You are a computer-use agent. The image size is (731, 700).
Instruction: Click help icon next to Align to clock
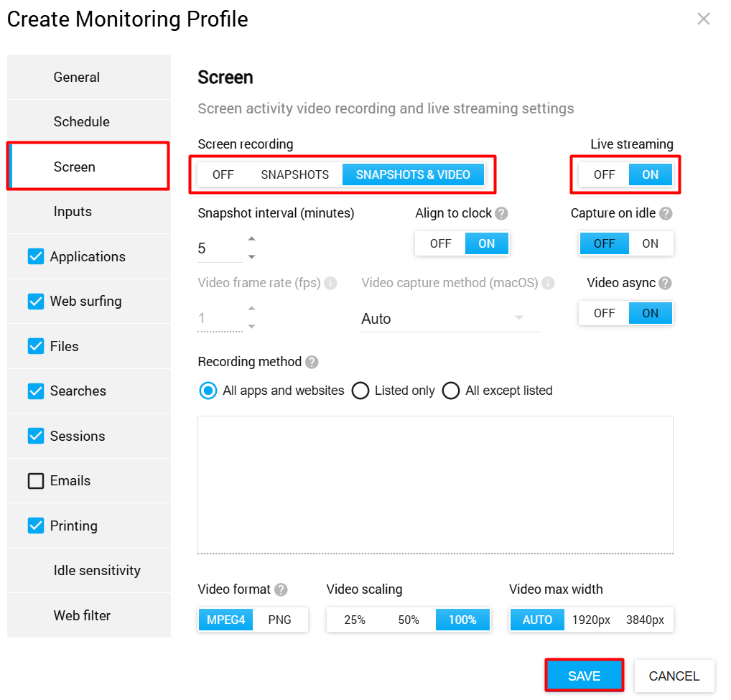tap(501, 213)
